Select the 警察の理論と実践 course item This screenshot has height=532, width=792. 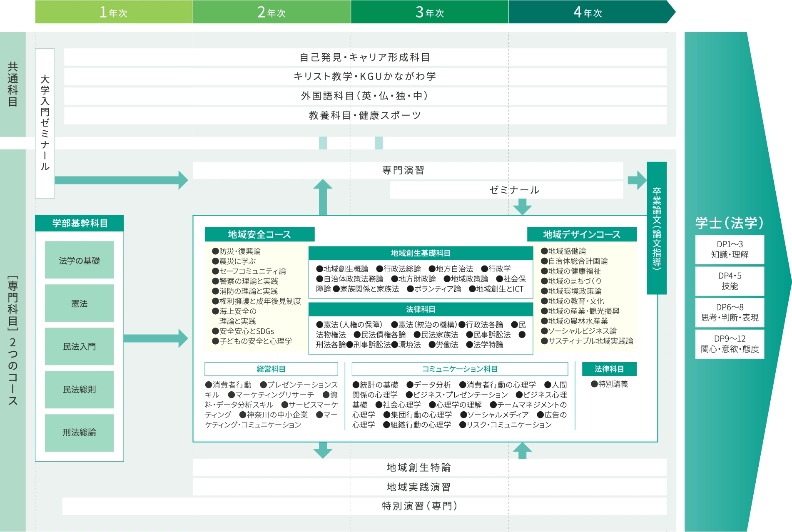[x=245, y=281]
